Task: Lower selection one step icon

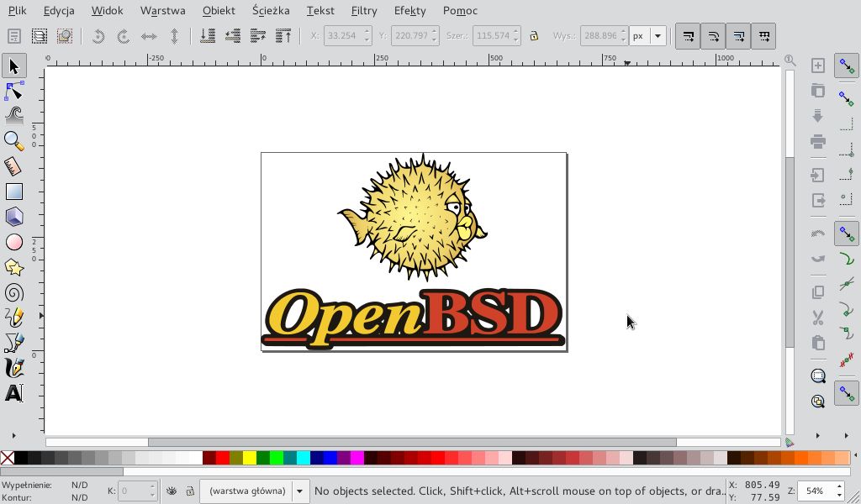Action: point(232,36)
